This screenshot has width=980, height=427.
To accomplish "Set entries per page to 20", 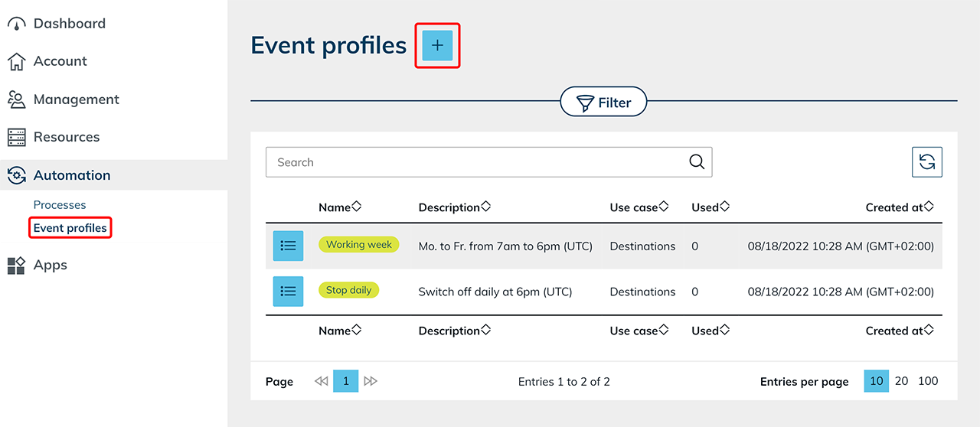I will [x=901, y=381].
